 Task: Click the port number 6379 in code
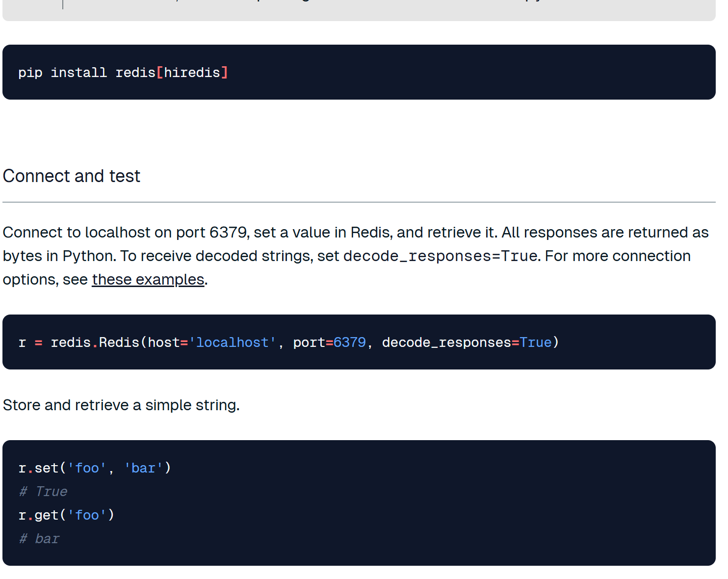tap(349, 342)
